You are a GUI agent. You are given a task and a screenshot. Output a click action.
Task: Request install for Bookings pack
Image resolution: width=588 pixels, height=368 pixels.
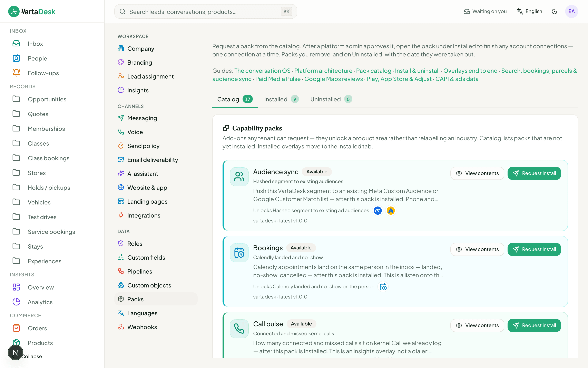click(534, 249)
